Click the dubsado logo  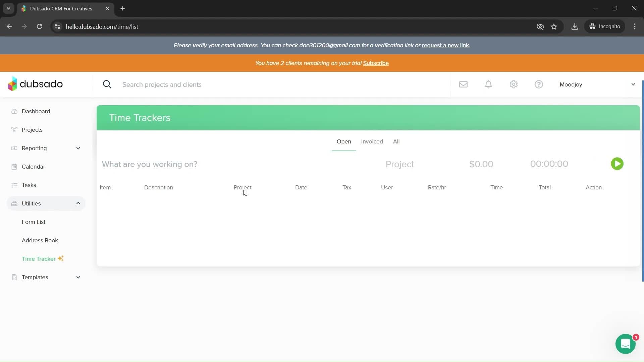click(x=35, y=84)
